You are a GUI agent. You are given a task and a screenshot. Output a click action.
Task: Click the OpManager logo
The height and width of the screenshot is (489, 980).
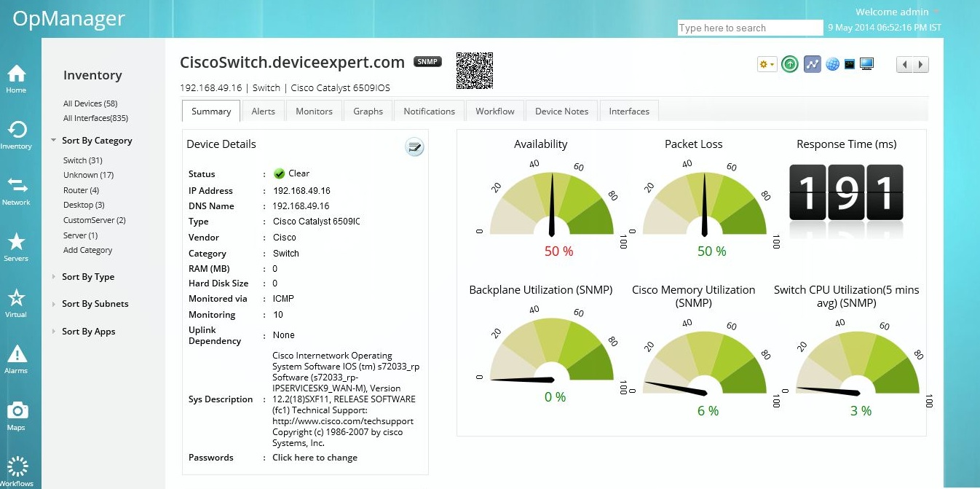pos(68,19)
